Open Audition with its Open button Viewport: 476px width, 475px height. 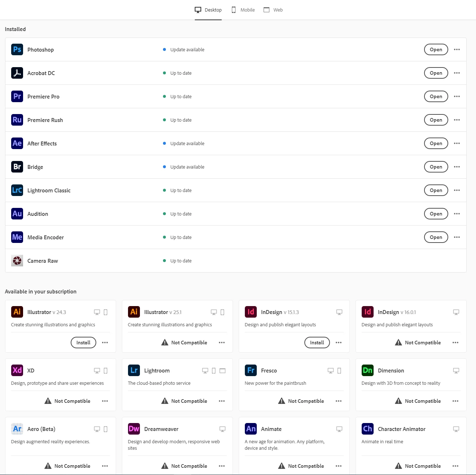pos(436,214)
